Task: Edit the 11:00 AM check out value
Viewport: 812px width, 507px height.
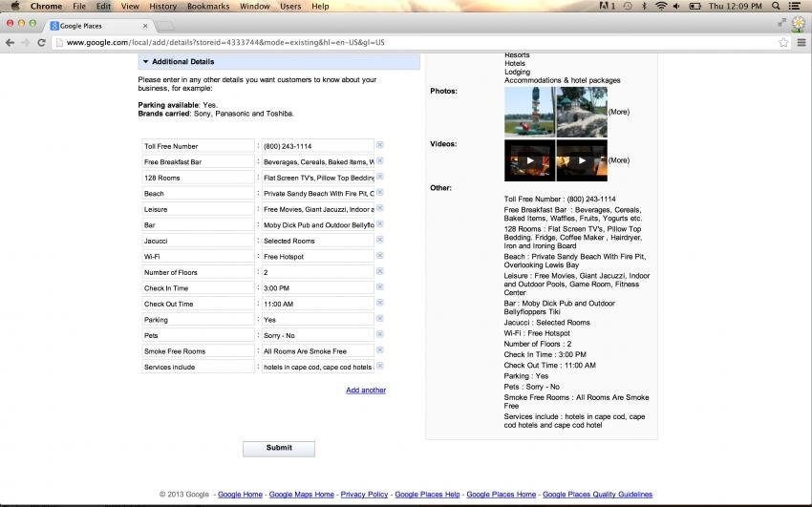Action: click(317, 304)
